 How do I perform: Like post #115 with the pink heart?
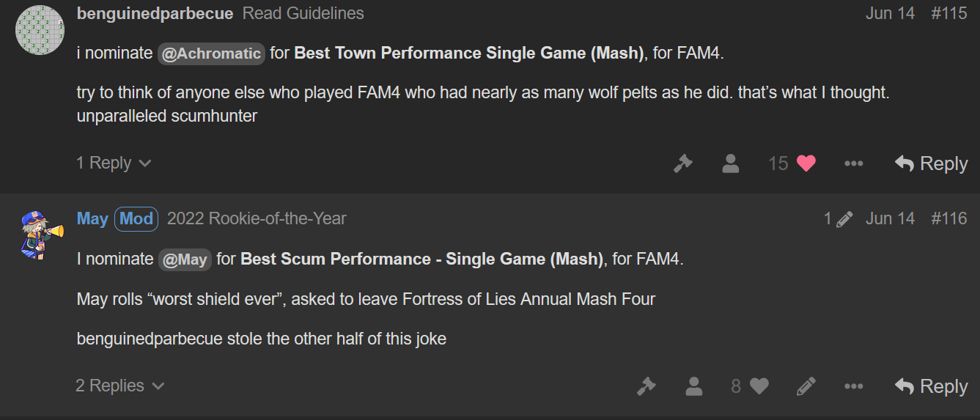806,163
